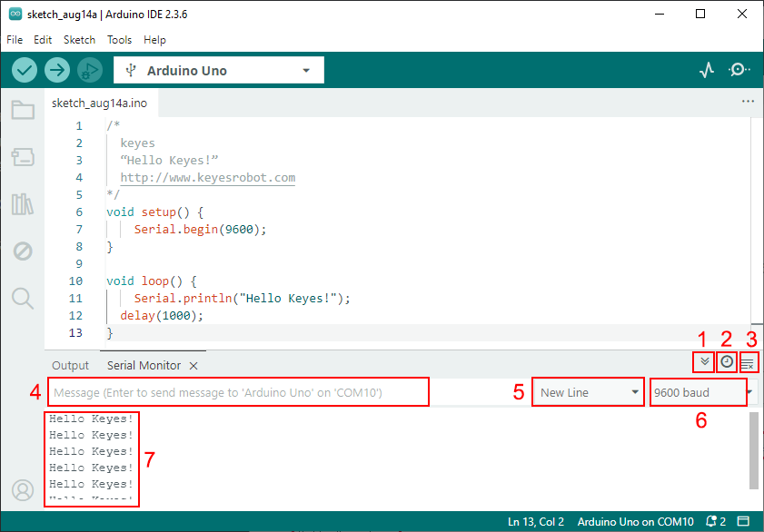Open the editor tab three-dots menu

(x=748, y=102)
